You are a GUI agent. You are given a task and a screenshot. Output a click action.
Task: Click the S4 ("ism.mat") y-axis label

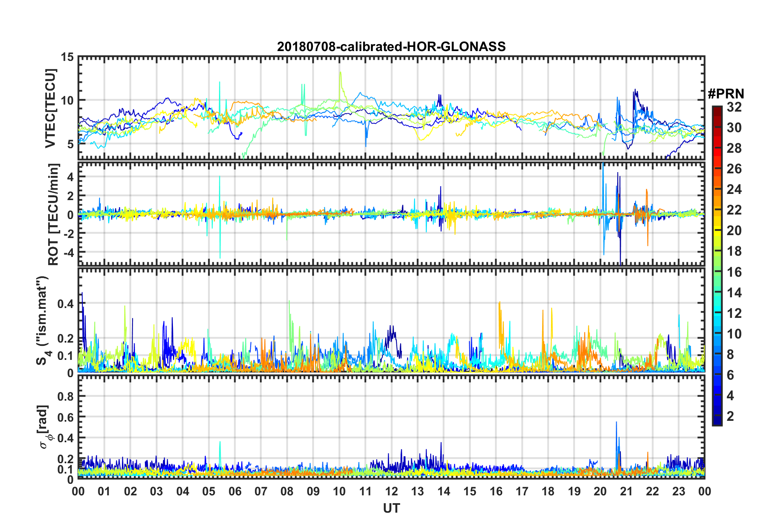[42, 320]
